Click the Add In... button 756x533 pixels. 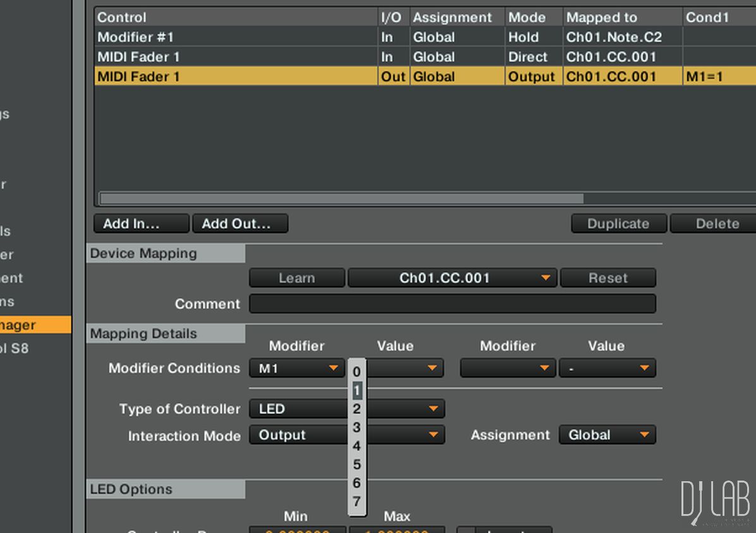point(141,224)
